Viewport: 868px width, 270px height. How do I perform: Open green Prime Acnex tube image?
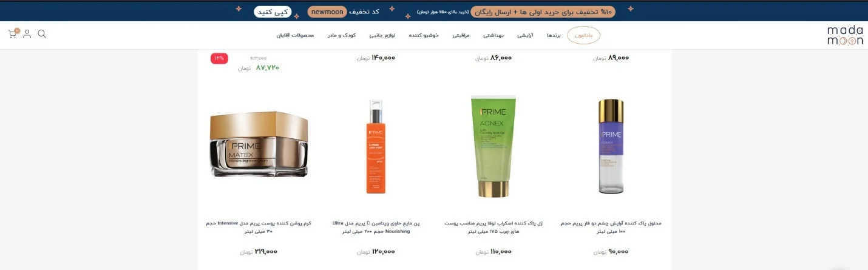pos(493,146)
